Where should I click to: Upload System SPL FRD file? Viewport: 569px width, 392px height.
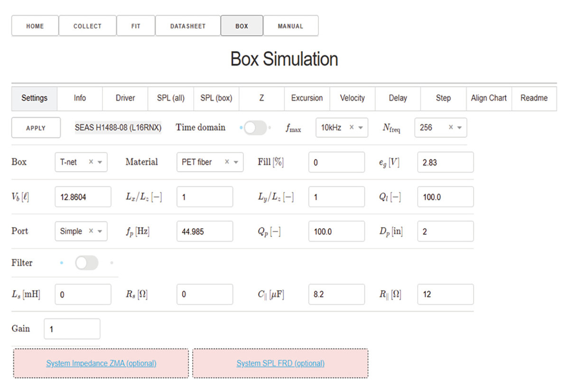pos(280,364)
